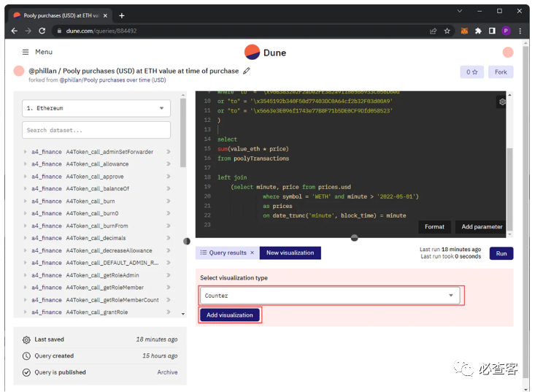The width and height of the screenshot is (535, 392).
Task: Switch to Query results tab
Action: [x=223, y=253]
